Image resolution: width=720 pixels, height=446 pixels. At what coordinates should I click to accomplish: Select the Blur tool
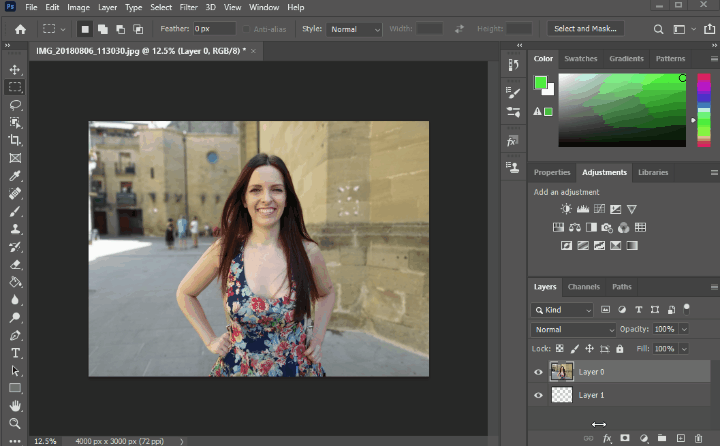[15, 300]
